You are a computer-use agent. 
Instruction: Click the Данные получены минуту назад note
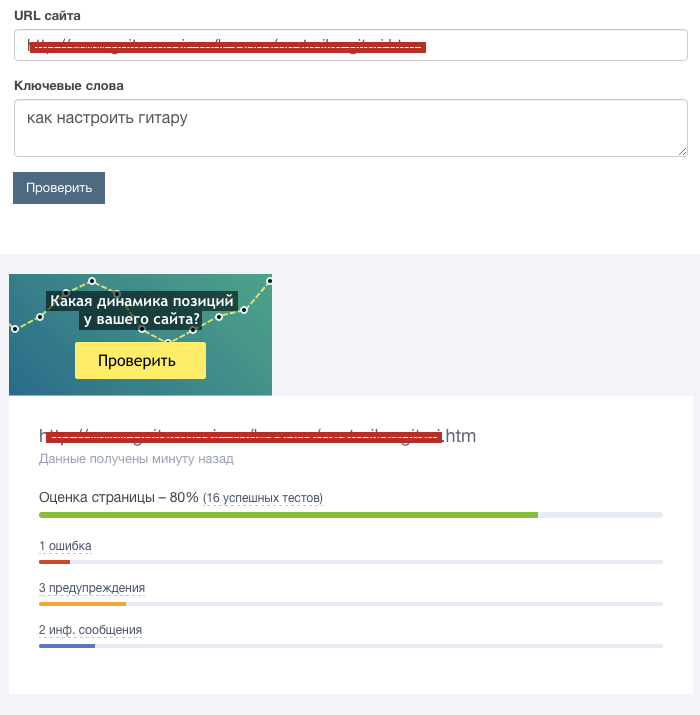[x=136, y=459]
